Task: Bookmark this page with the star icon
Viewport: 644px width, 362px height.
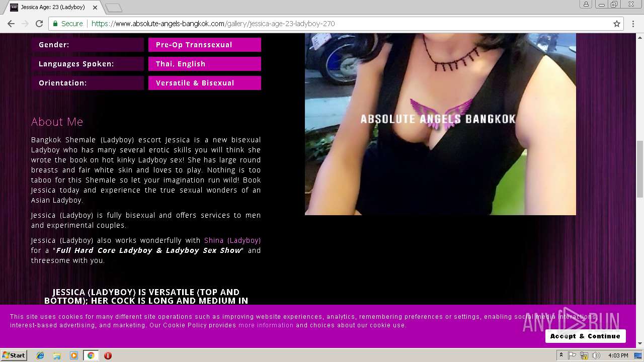Action: pos(617,24)
